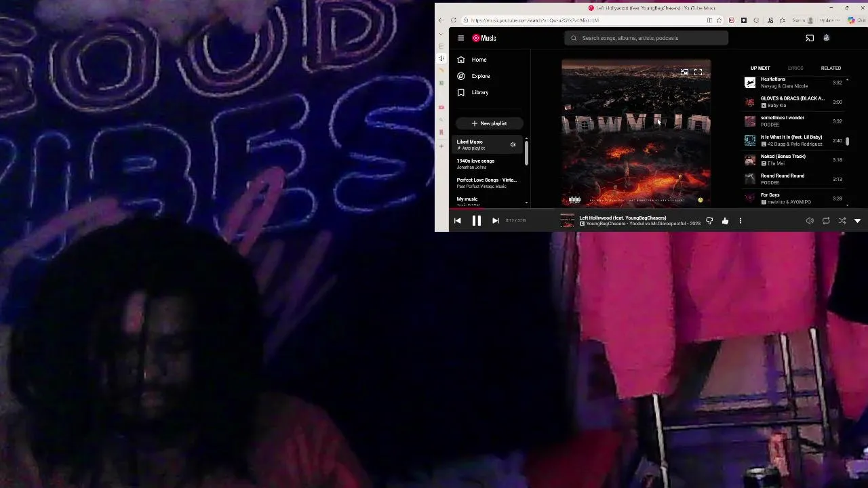868x488 pixels.
Task: Play sometimes I wonder from queue
Action: pyautogui.click(x=793, y=121)
